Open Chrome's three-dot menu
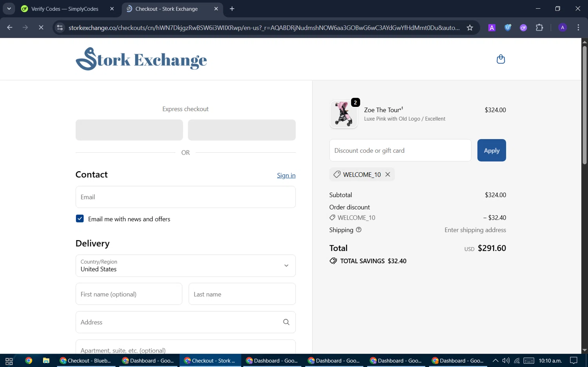Viewport: 588px width, 367px height. [578, 27]
